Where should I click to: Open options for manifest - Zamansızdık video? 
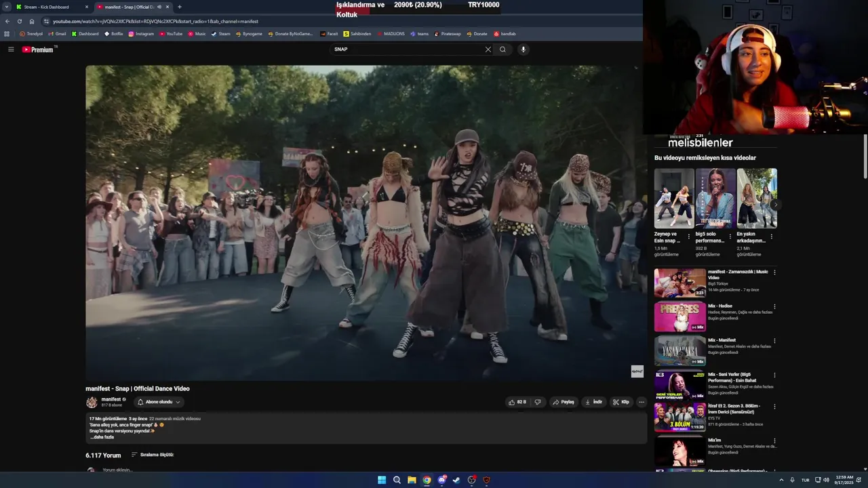(x=774, y=272)
